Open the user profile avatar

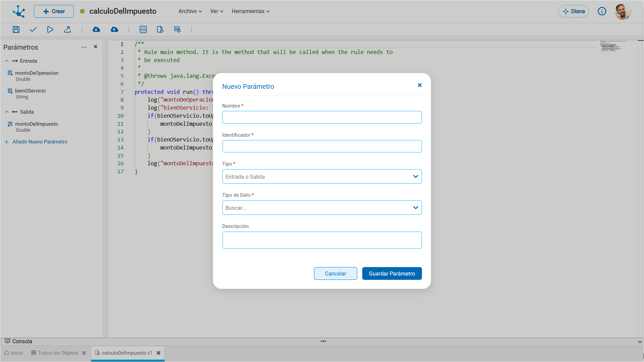pyautogui.click(x=623, y=11)
